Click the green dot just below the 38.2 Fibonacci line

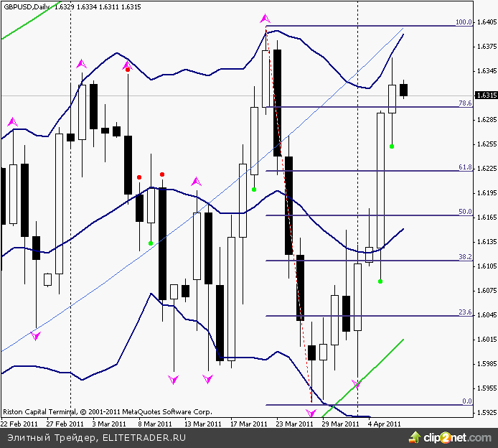click(380, 281)
